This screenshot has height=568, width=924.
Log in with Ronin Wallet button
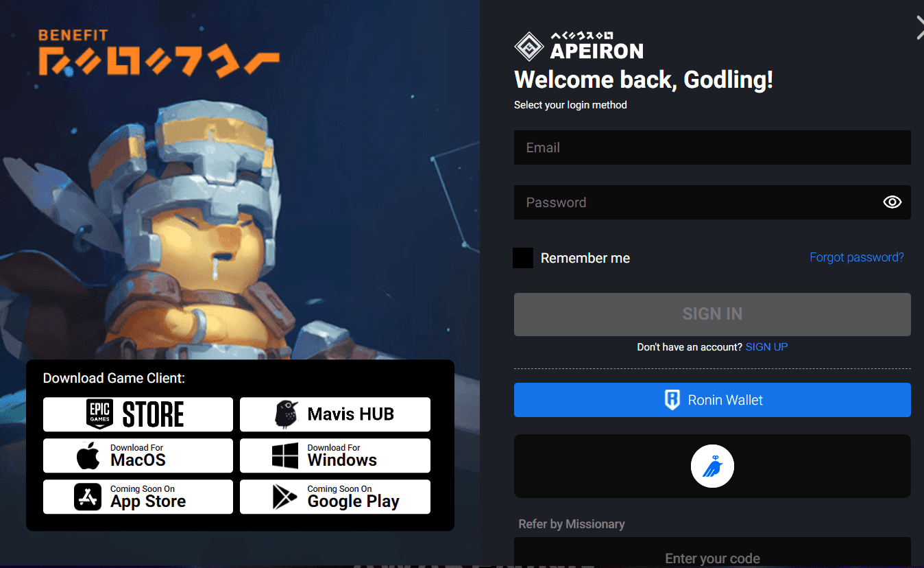coord(712,400)
